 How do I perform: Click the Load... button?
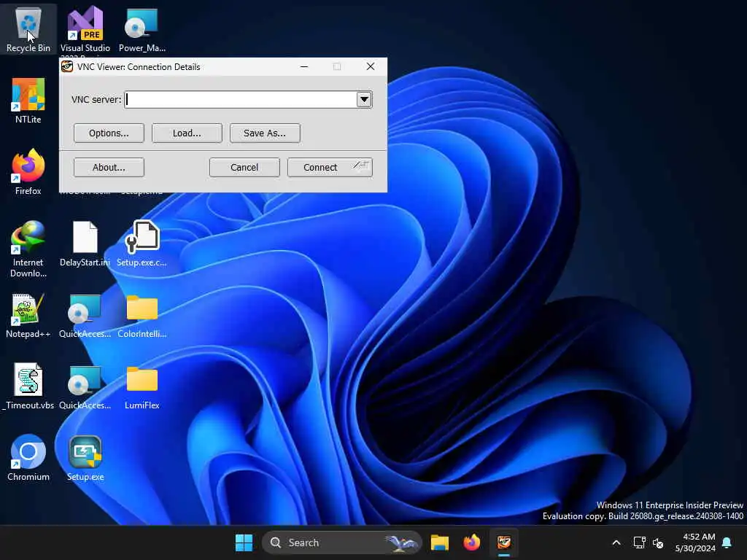(187, 133)
